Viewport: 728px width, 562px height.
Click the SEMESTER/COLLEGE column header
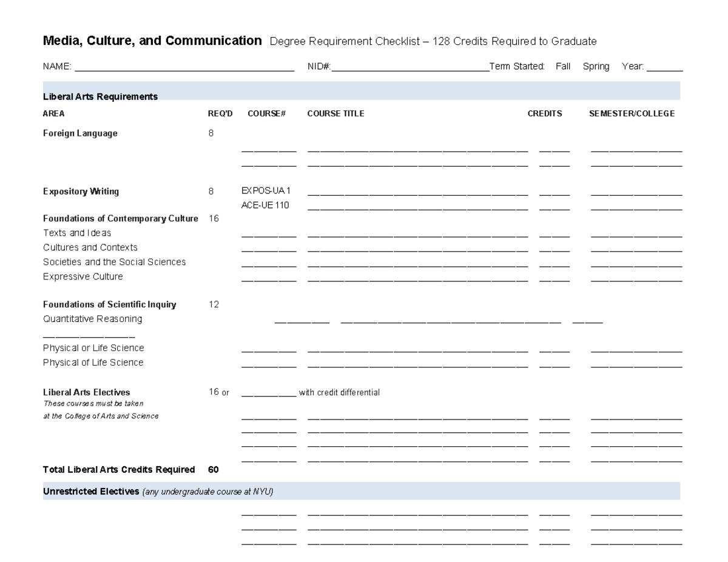pyautogui.click(x=632, y=113)
